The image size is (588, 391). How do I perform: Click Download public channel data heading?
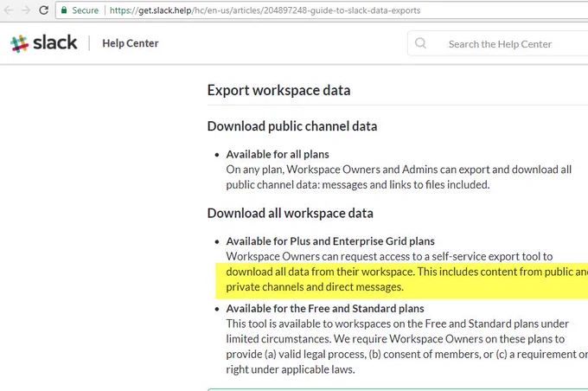(x=292, y=126)
